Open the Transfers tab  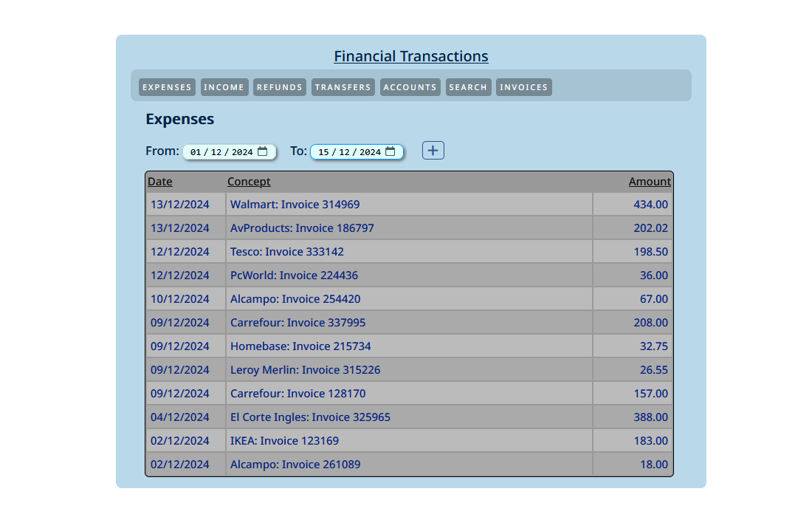pos(343,87)
